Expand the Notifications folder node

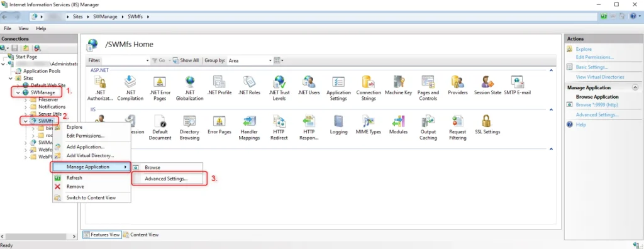(25, 107)
